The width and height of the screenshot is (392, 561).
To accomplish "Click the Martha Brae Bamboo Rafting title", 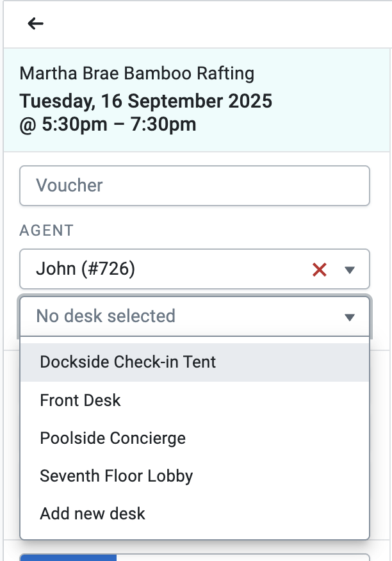I will [x=137, y=73].
